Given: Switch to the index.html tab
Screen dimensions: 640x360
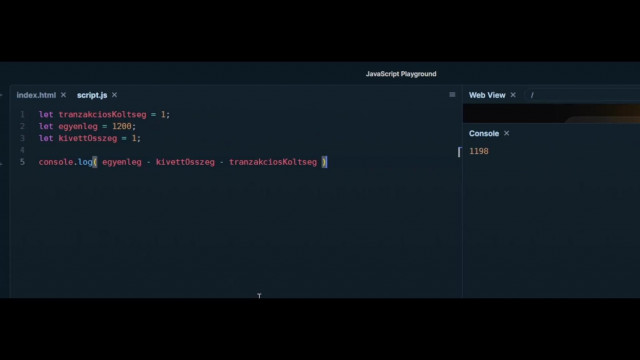Looking at the screenshot, I should click(x=36, y=95).
